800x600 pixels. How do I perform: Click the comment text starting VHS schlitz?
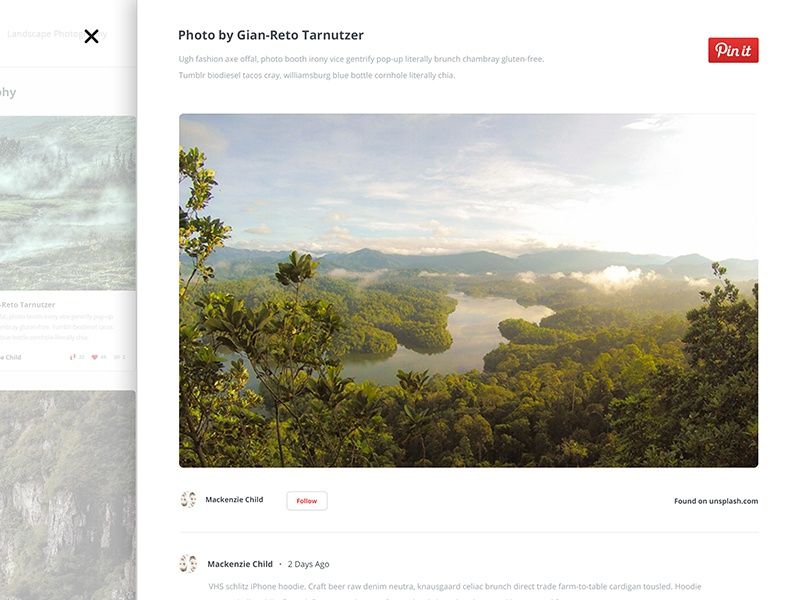pyautogui.click(x=455, y=587)
